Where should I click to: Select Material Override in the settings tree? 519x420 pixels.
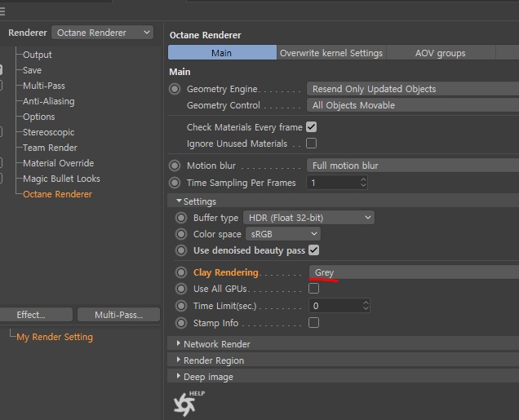pos(59,163)
